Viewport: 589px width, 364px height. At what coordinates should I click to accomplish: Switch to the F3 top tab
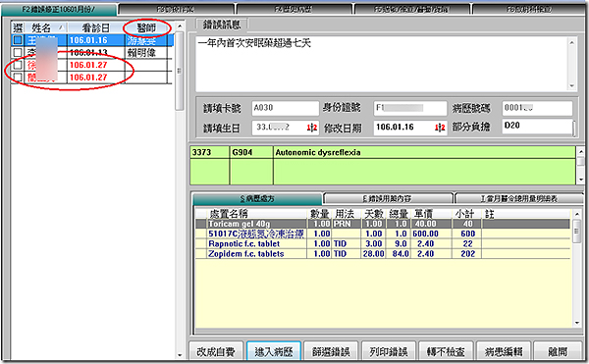click(x=177, y=9)
